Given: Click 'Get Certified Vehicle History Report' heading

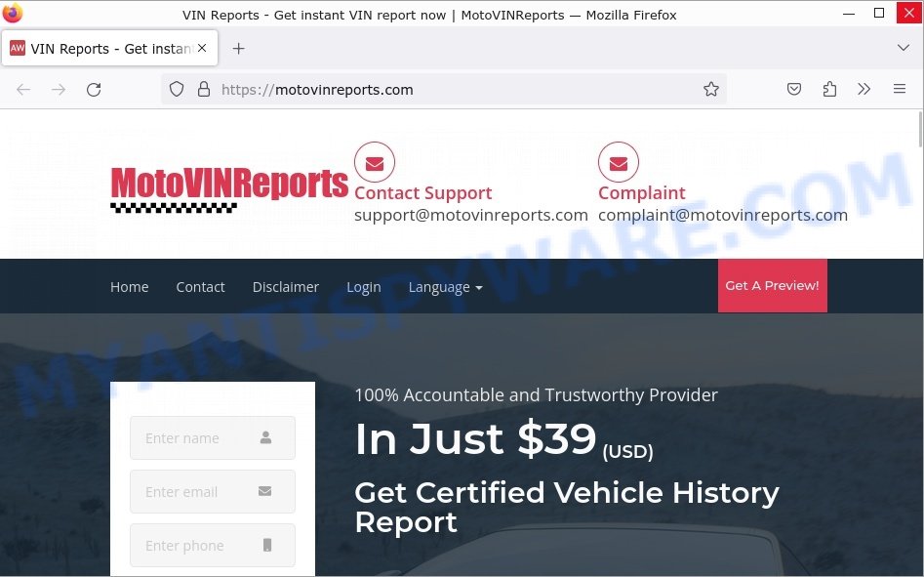Looking at the screenshot, I should coord(567,507).
